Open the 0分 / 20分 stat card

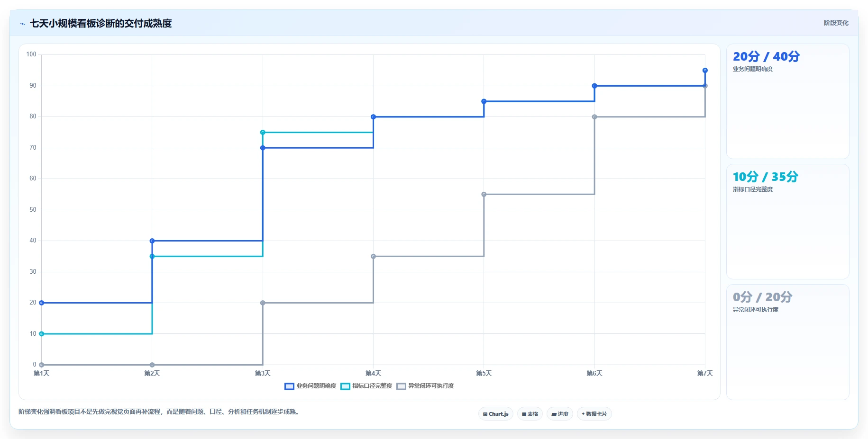(787, 342)
